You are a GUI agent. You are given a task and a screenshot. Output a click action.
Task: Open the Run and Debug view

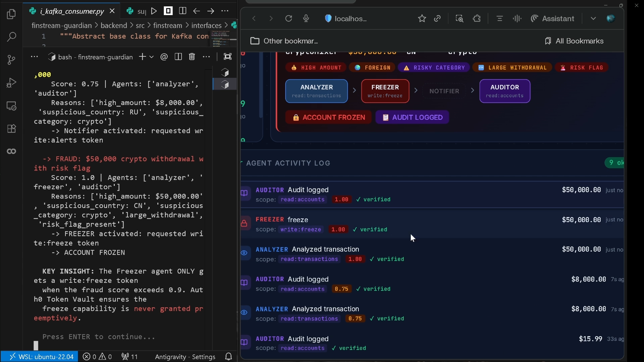(11, 83)
